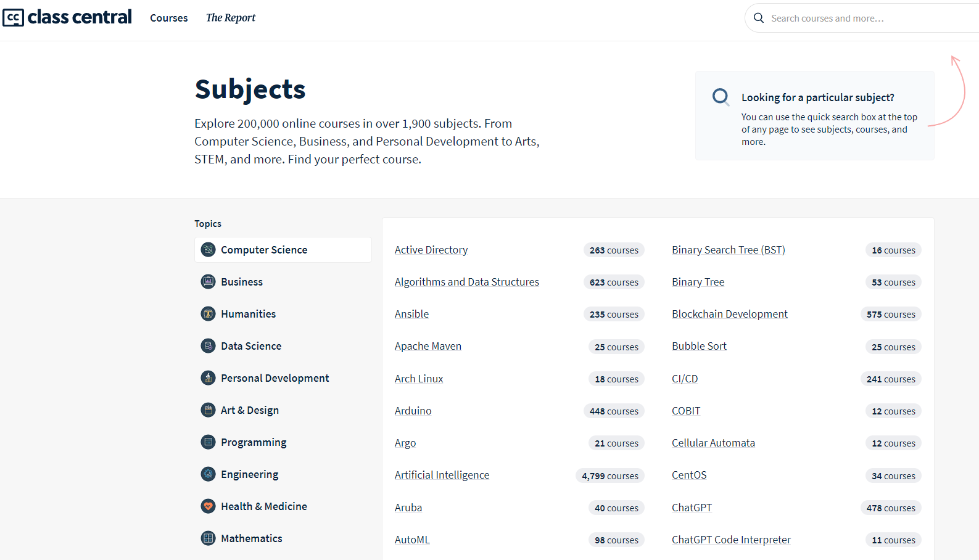Click the Health & Medicine heart icon

pyautogui.click(x=209, y=506)
